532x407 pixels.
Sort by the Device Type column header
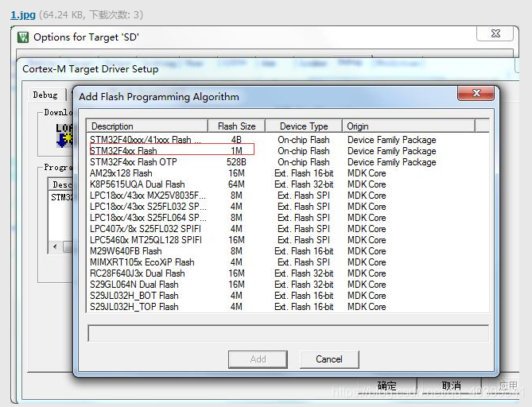304,126
